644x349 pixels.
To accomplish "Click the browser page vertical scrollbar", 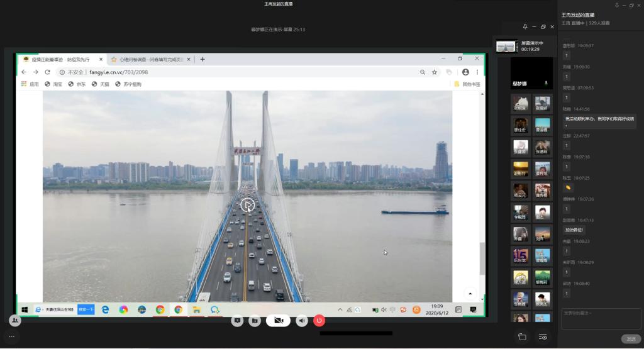I will pos(482,258).
